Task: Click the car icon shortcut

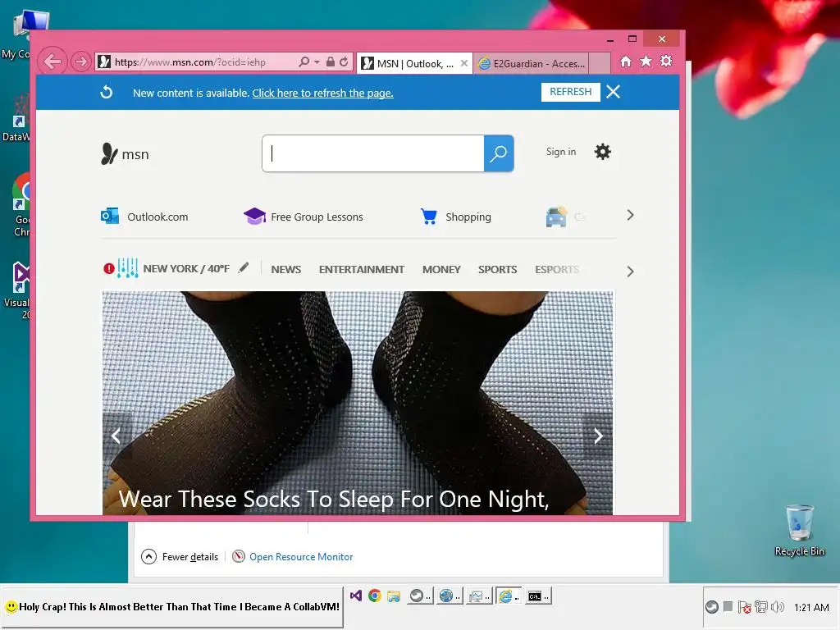Action: click(556, 217)
